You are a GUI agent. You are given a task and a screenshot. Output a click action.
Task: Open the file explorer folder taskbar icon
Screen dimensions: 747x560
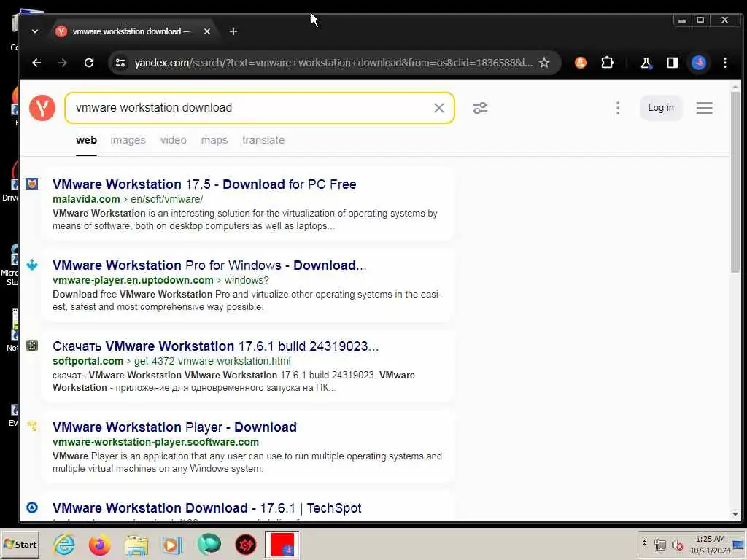tap(136, 545)
